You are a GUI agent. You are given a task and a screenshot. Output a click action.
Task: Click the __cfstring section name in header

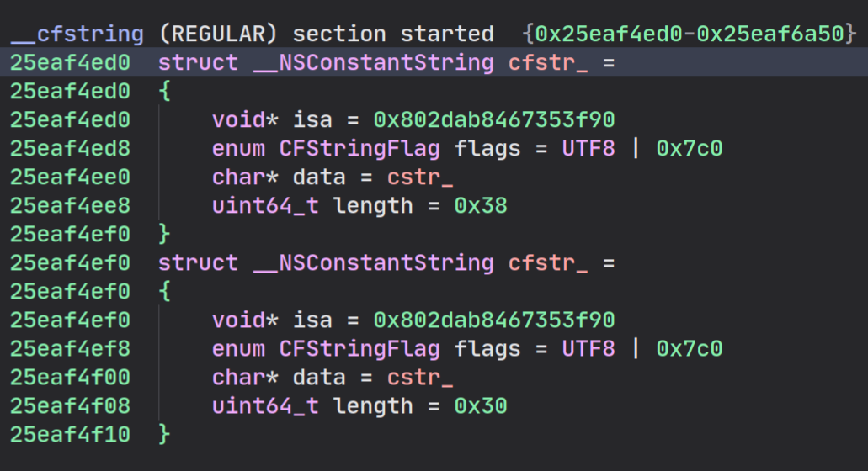click(x=77, y=34)
